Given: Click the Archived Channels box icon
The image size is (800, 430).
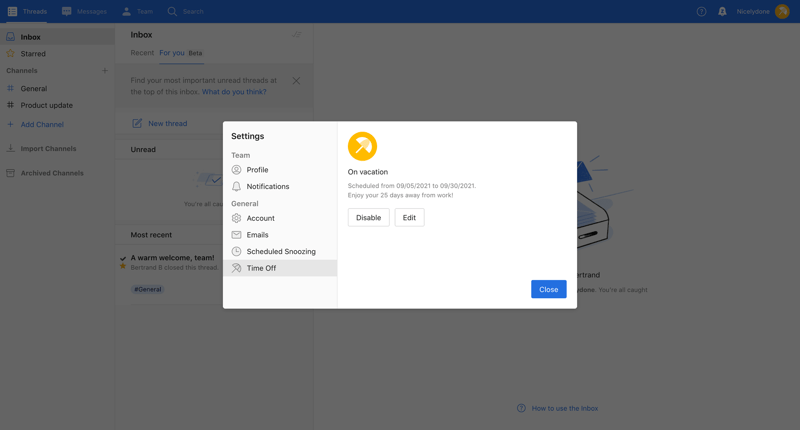Looking at the screenshot, I should click(10, 173).
